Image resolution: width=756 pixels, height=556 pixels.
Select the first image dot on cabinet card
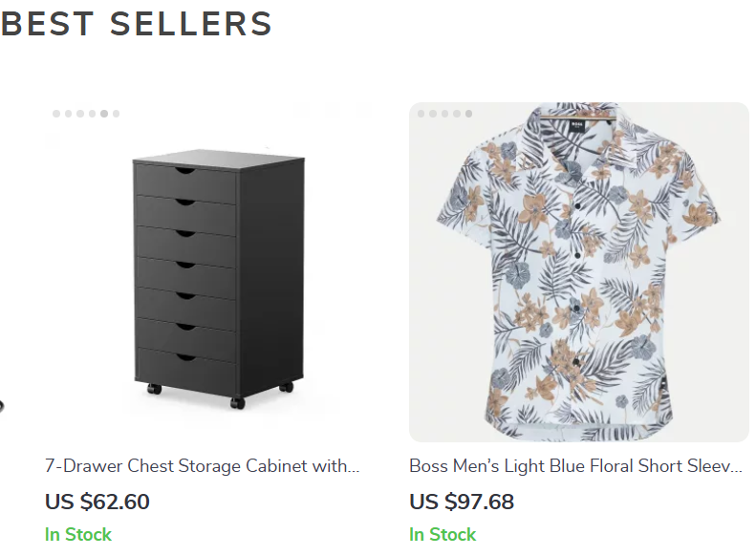(x=56, y=114)
